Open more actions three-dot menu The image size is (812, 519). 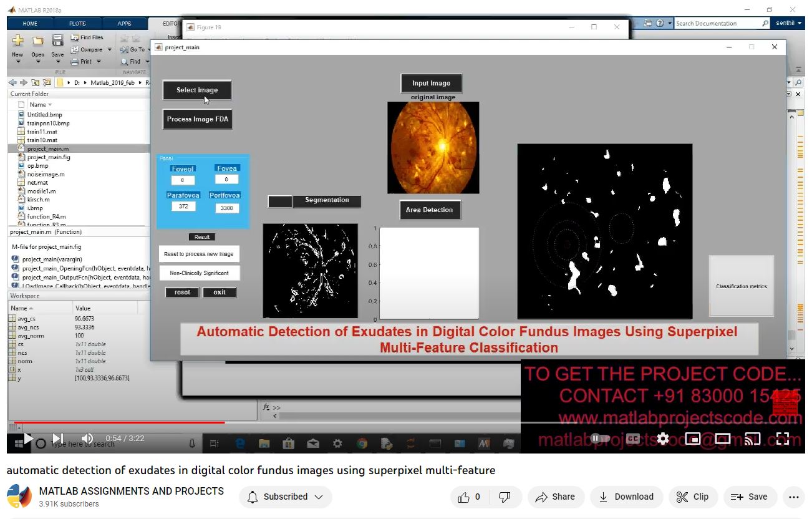(793, 497)
